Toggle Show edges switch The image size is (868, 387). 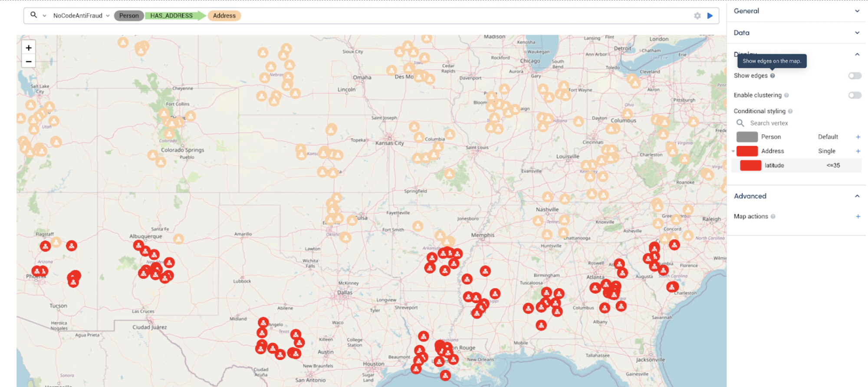coord(855,76)
